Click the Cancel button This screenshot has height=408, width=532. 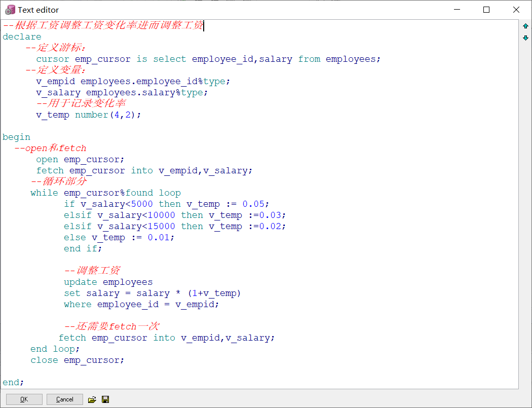tap(64, 399)
